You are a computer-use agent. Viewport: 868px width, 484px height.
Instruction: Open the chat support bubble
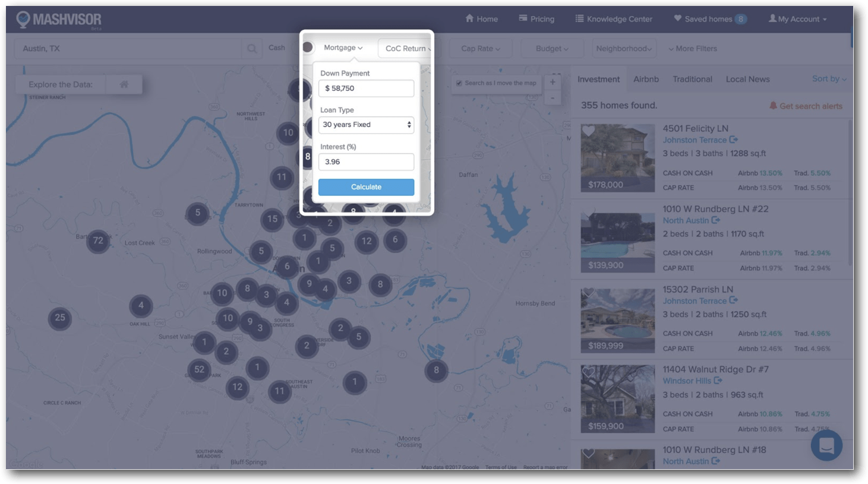coord(826,445)
